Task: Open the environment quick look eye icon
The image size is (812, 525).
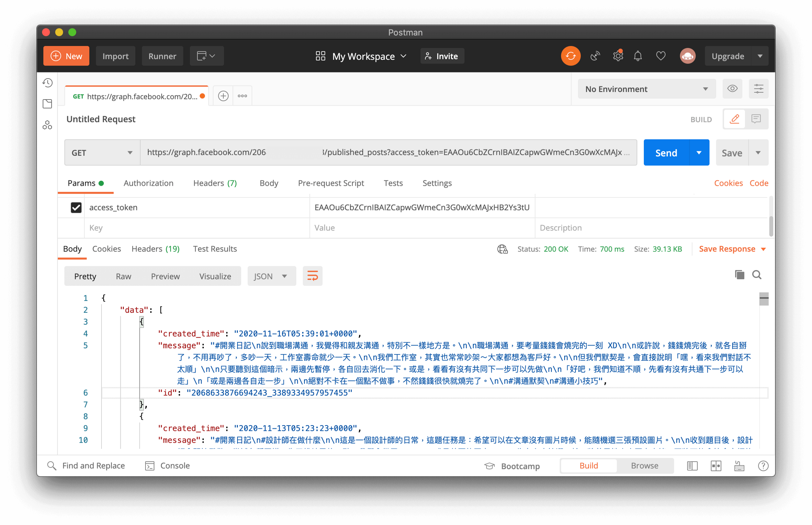Action: 732,89
